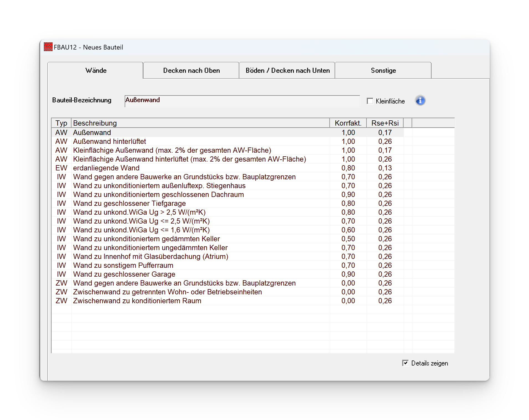Select Wand zu unkonditioniertem gedämmten Keller
This screenshot has width=529, height=420.
(146, 239)
